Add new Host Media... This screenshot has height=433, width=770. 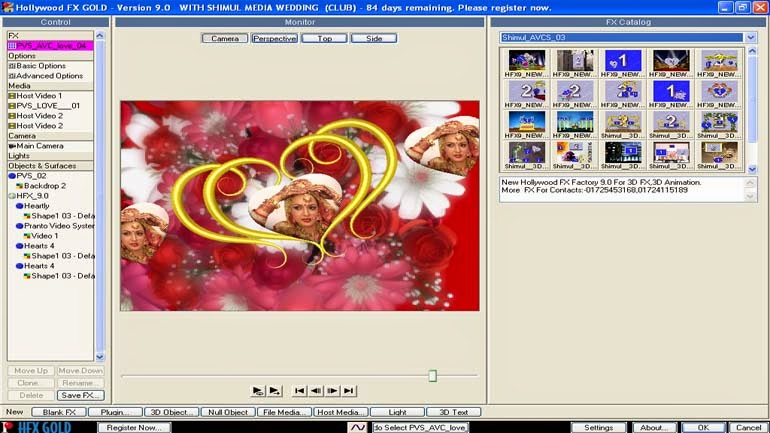(x=341, y=412)
